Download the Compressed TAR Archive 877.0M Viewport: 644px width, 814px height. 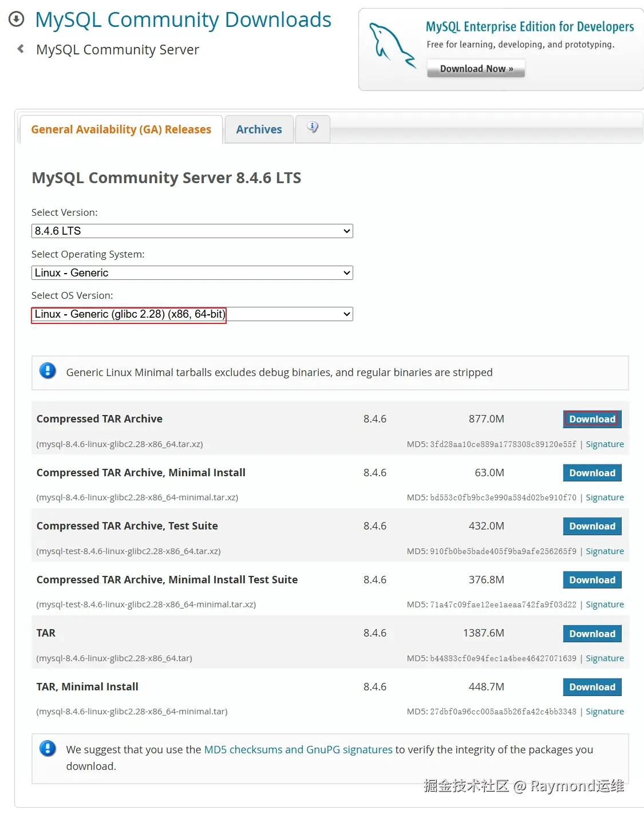click(x=592, y=419)
